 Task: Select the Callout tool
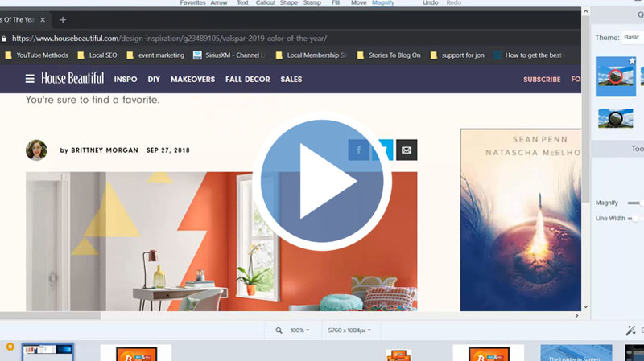[x=266, y=3]
